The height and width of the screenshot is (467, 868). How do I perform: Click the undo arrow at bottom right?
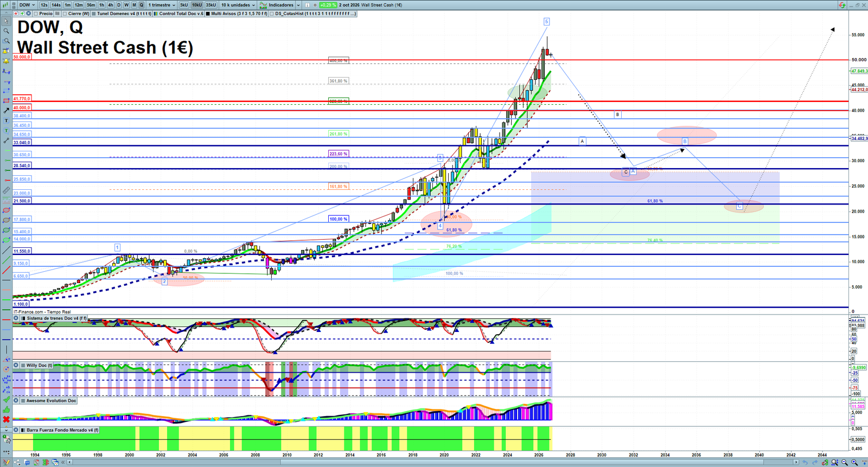coord(805,463)
